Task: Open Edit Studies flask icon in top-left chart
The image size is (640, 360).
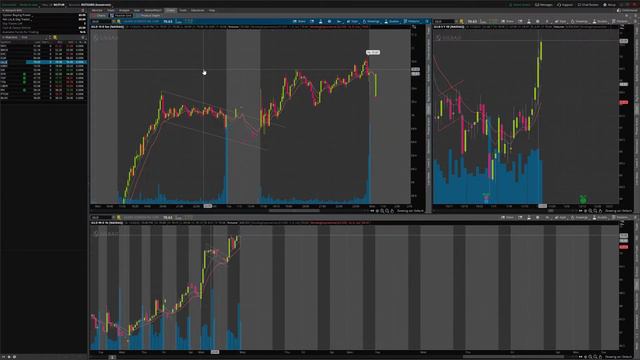Action: [320, 21]
